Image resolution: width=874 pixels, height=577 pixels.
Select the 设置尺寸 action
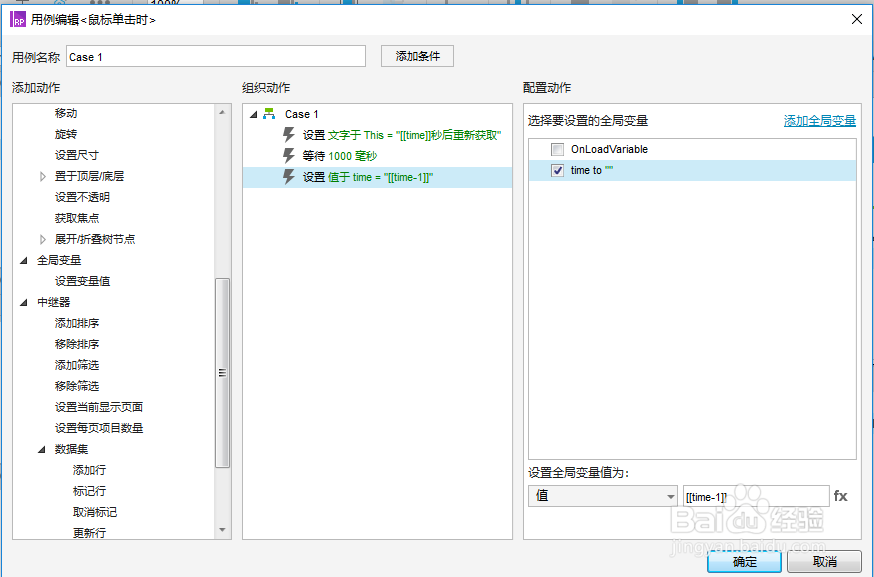coord(76,156)
